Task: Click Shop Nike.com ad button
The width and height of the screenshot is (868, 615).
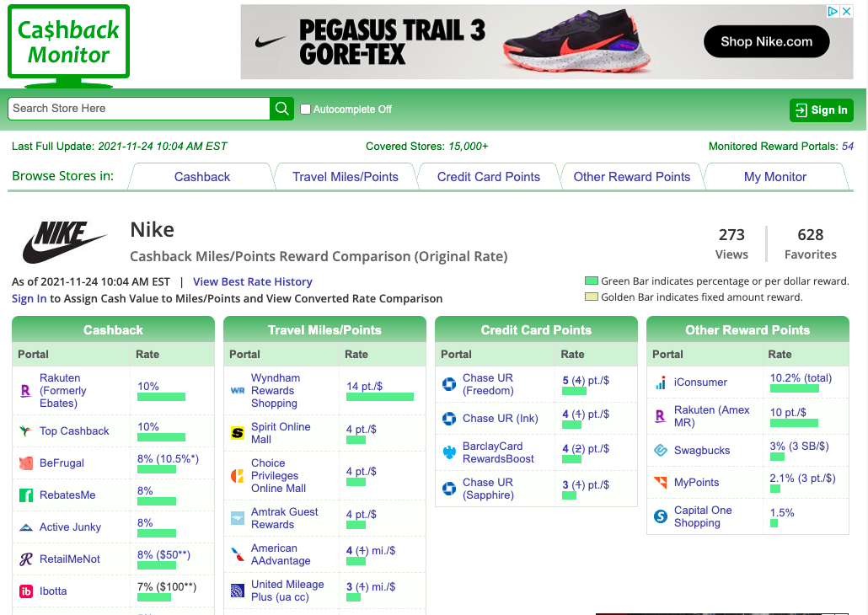Action: 766,41
